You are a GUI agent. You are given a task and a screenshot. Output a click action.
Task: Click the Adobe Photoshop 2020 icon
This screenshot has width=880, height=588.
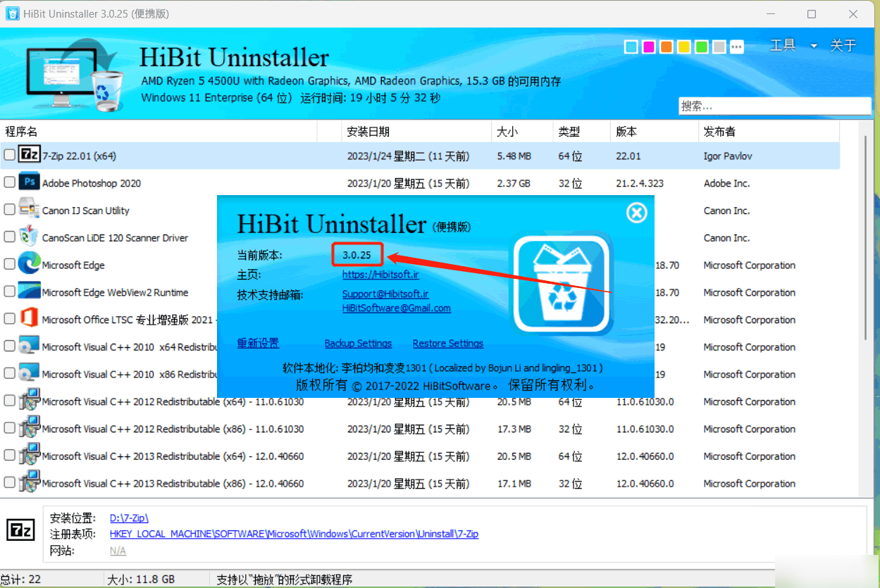coord(28,182)
